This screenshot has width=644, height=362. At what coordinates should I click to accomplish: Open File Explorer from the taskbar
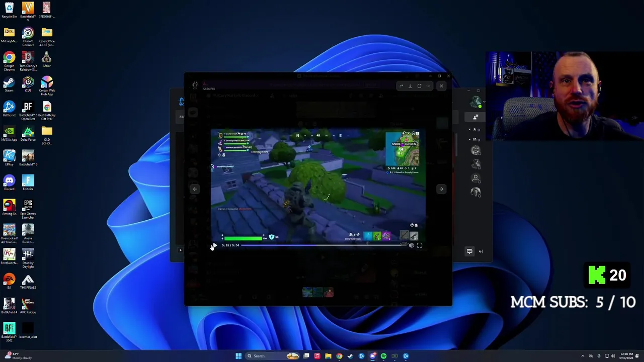[328, 356]
